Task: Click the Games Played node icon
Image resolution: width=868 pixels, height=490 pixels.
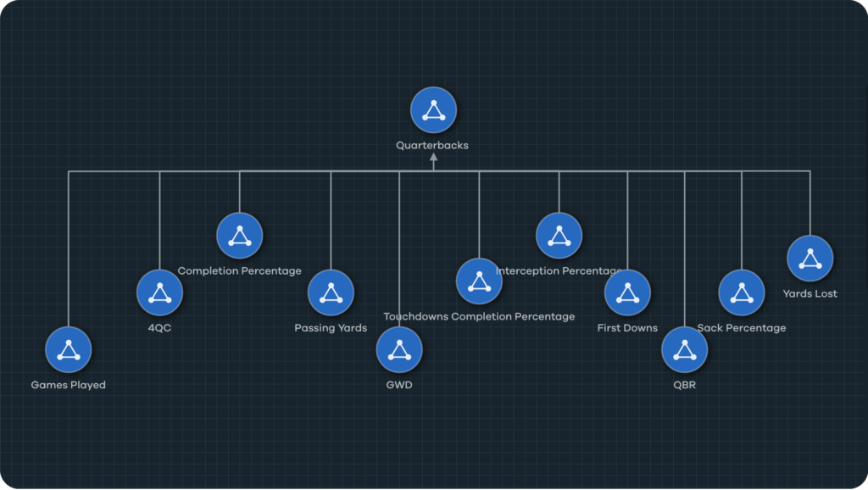Action: coord(68,350)
